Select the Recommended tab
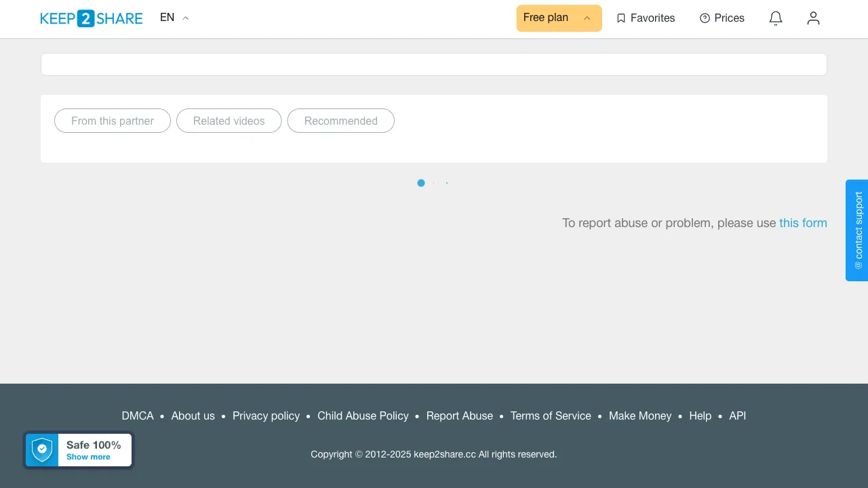 click(x=341, y=121)
